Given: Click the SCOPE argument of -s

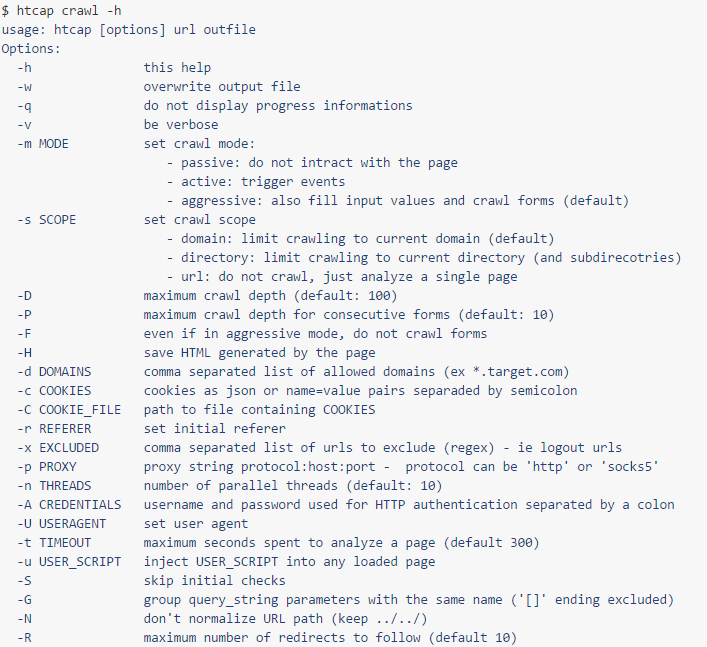Looking at the screenshot, I should tap(56, 219).
